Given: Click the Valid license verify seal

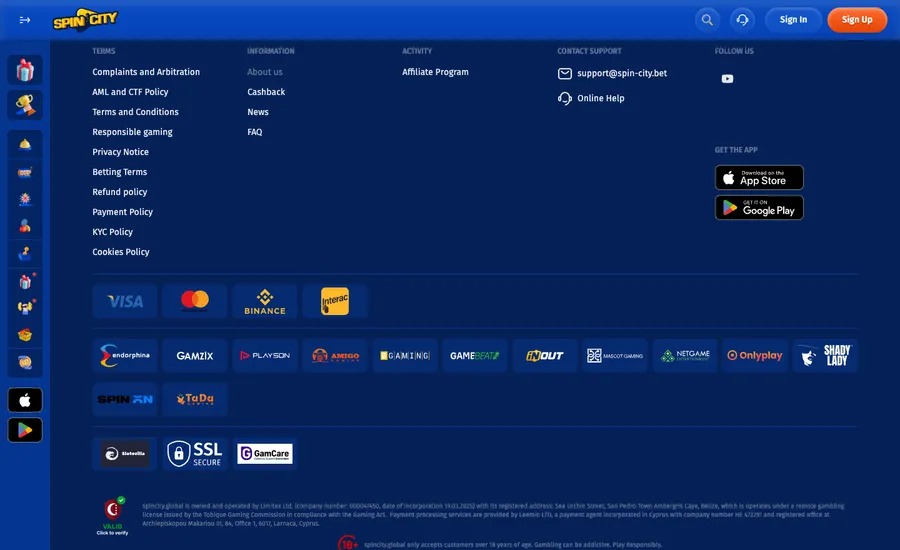Looking at the screenshot, I should (112, 516).
